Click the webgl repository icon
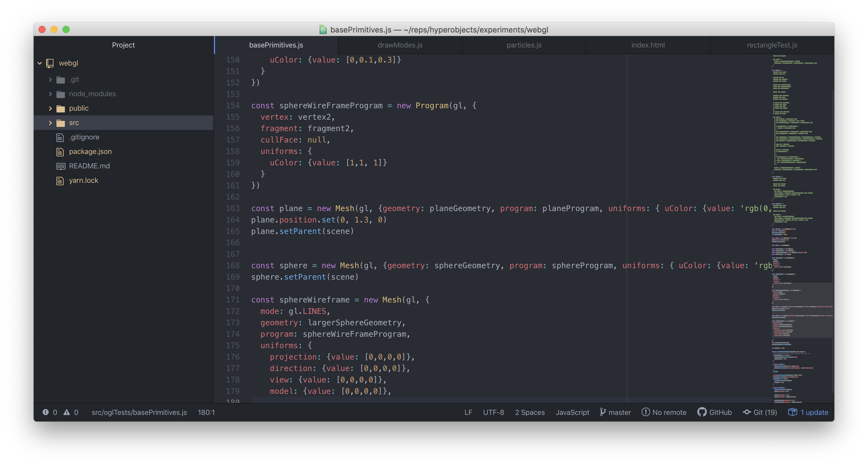This screenshot has width=868, height=466. 50,63
